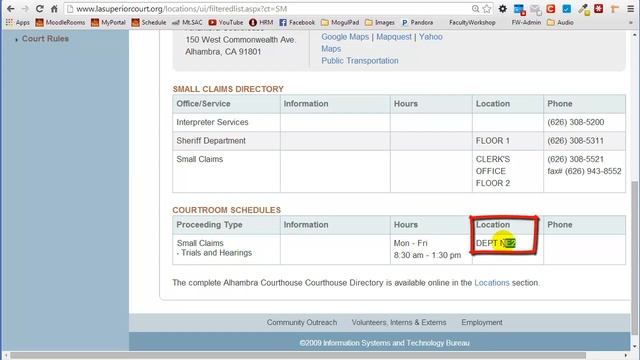Screen dimensions: 640x360
Task: Click the Interpreter Services row label
Action: click(212, 122)
